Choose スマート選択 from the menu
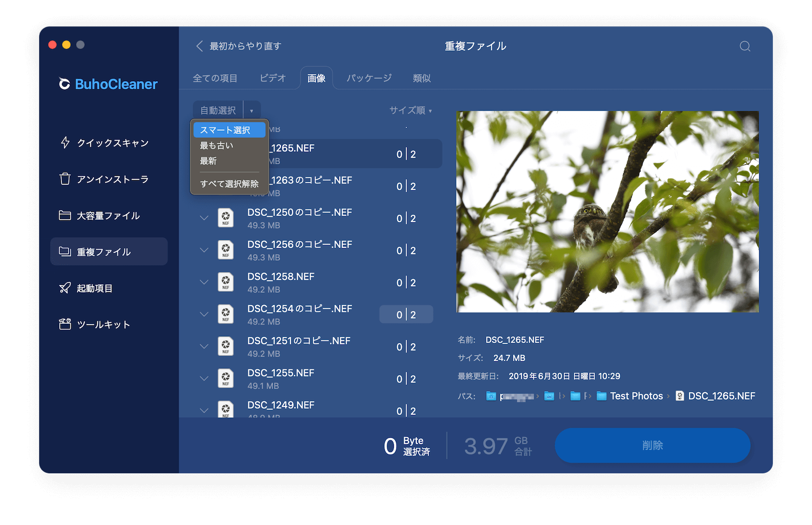Screen dimensions: 812x525 coord(229,130)
